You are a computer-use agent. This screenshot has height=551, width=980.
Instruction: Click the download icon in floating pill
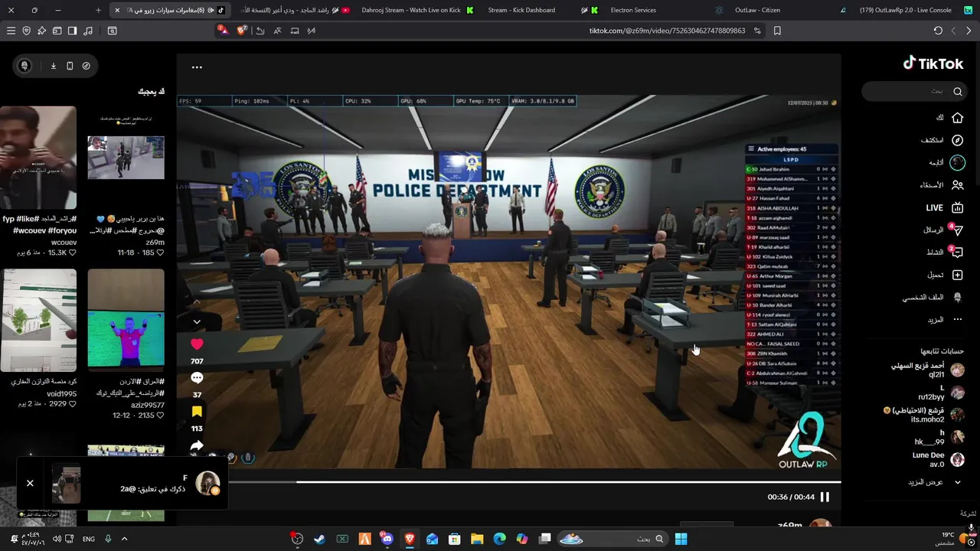[54, 66]
